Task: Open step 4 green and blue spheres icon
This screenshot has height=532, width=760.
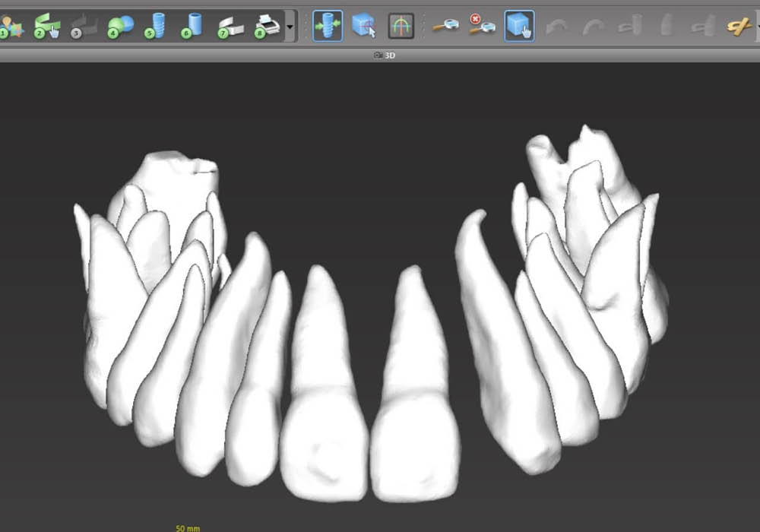Action: [120, 27]
